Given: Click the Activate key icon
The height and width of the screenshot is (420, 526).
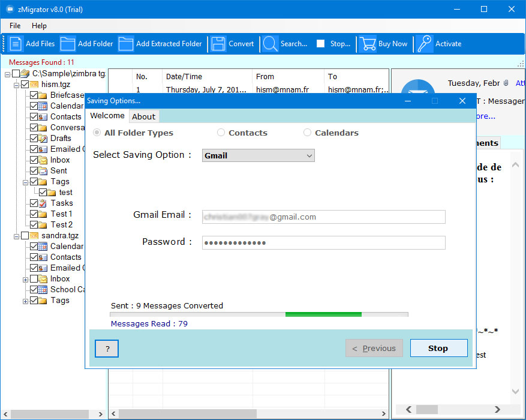Looking at the screenshot, I should pos(425,44).
